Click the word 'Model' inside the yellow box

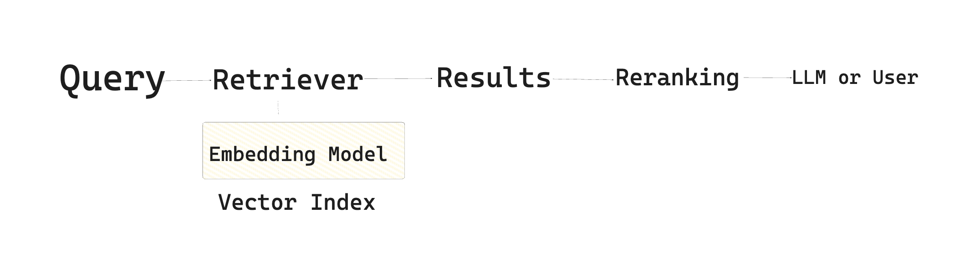pyautogui.click(x=358, y=155)
